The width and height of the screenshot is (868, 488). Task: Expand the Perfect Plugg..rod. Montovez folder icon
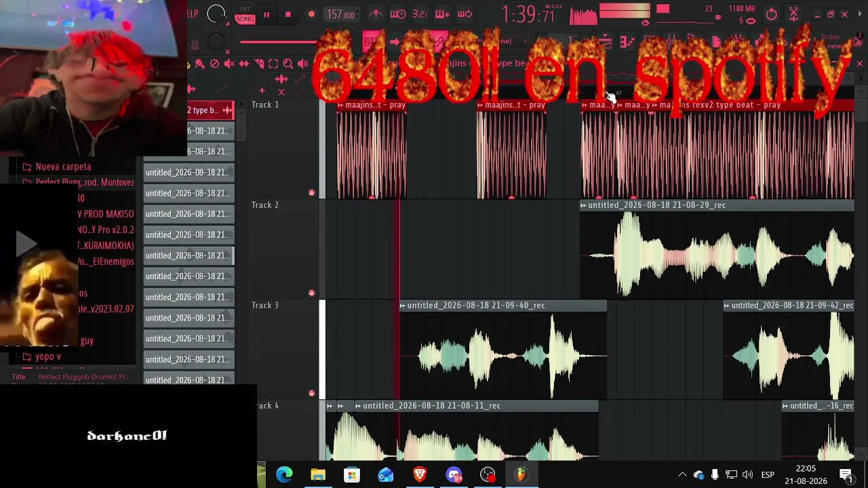[27, 182]
